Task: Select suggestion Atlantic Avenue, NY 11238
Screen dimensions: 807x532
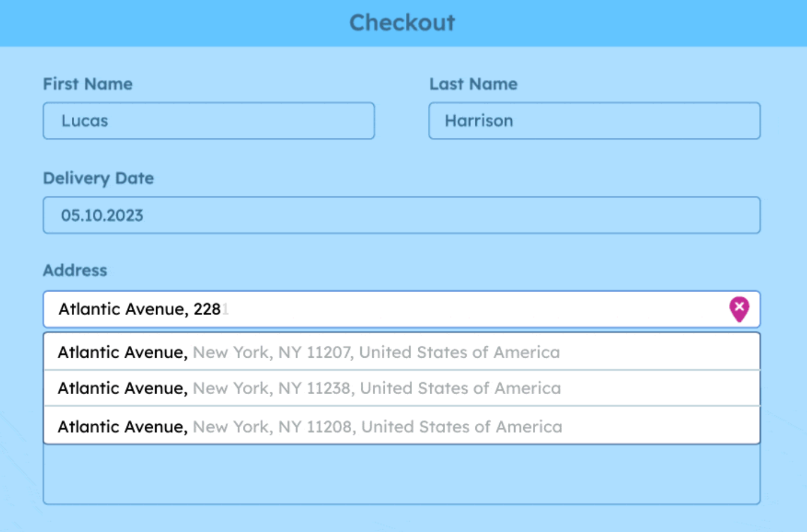Action: pos(308,388)
